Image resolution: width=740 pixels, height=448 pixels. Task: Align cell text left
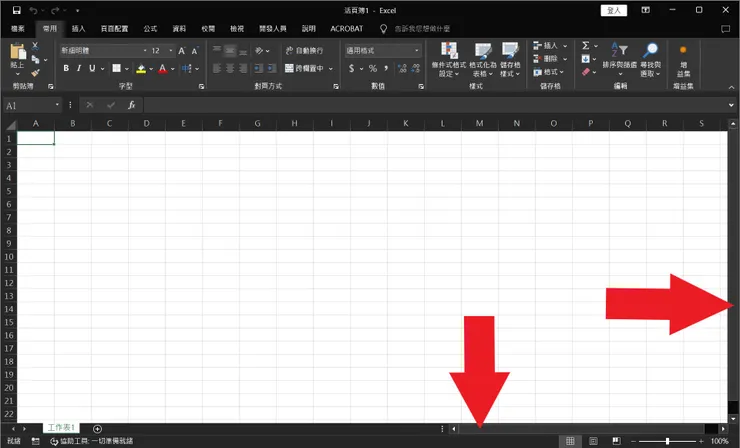click(x=217, y=68)
